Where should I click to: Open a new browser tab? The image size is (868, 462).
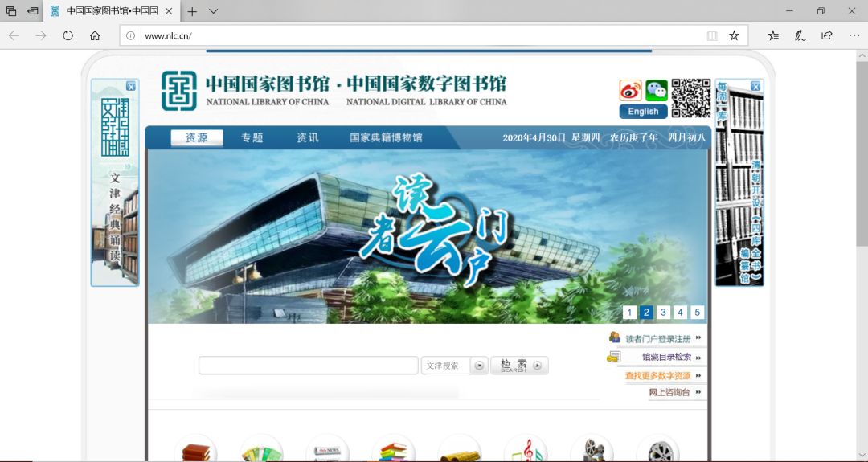(192, 11)
